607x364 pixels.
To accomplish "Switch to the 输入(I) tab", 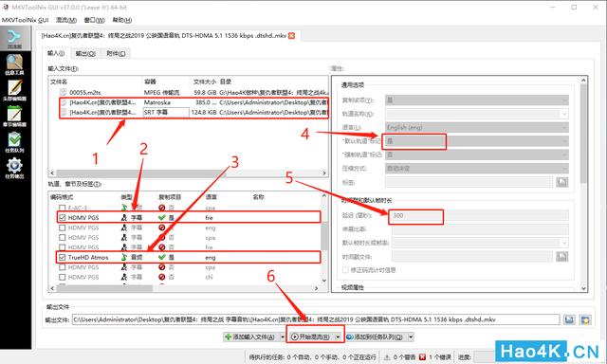I will click(x=56, y=53).
